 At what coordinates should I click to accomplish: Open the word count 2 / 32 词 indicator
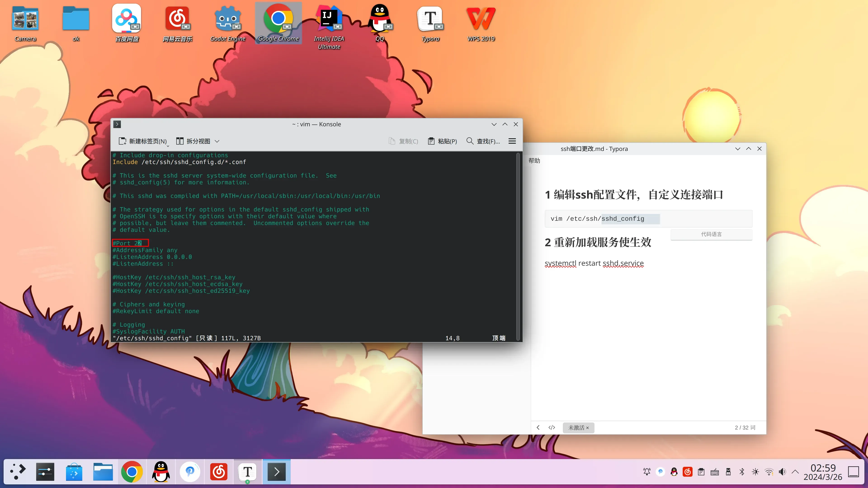coord(745,427)
